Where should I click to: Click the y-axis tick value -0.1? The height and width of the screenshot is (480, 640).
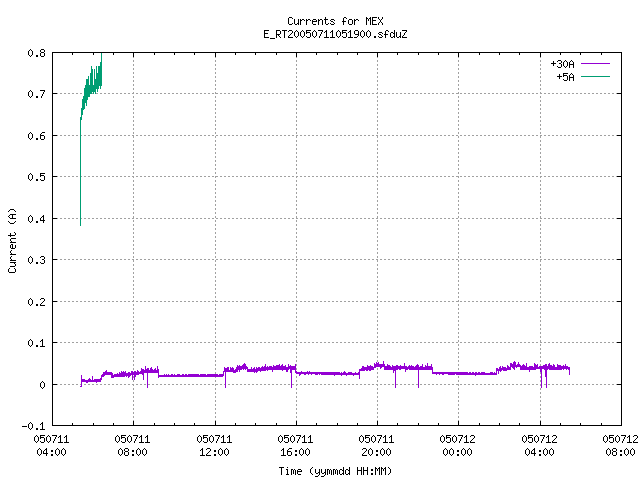tap(33, 426)
